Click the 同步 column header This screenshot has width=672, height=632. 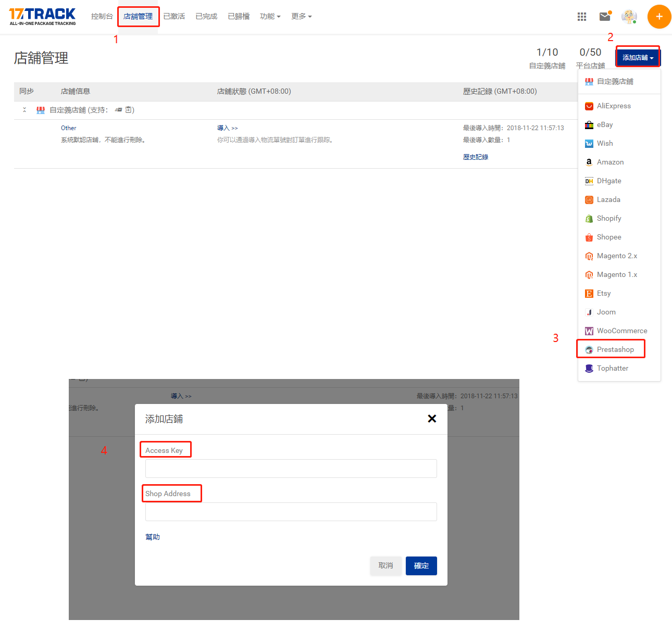click(x=27, y=92)
